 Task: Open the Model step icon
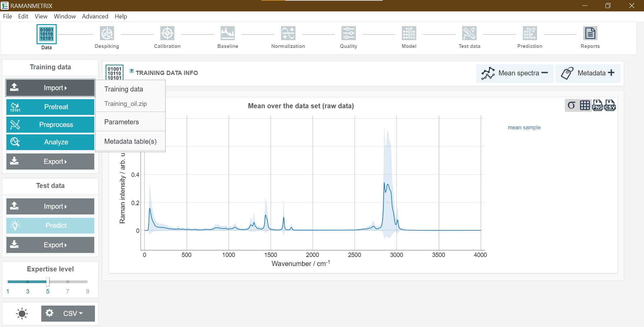tap(409, 34)
